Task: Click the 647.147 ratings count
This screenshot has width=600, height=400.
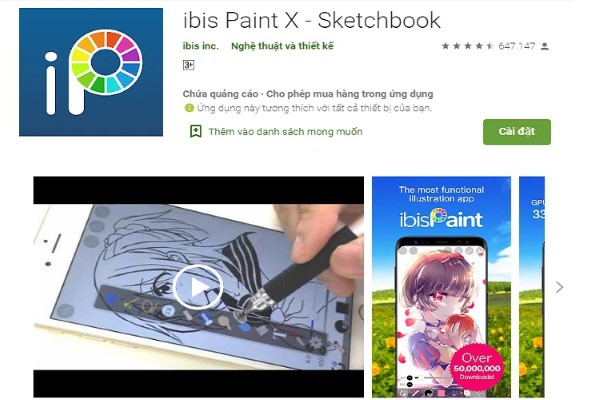Action: point(517,46)
